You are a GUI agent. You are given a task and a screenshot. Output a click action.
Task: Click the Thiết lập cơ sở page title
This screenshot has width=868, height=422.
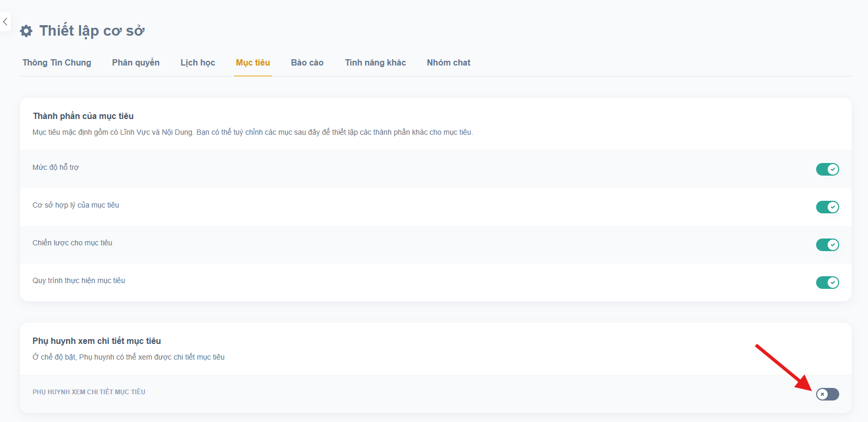click(x=92, y=31)
